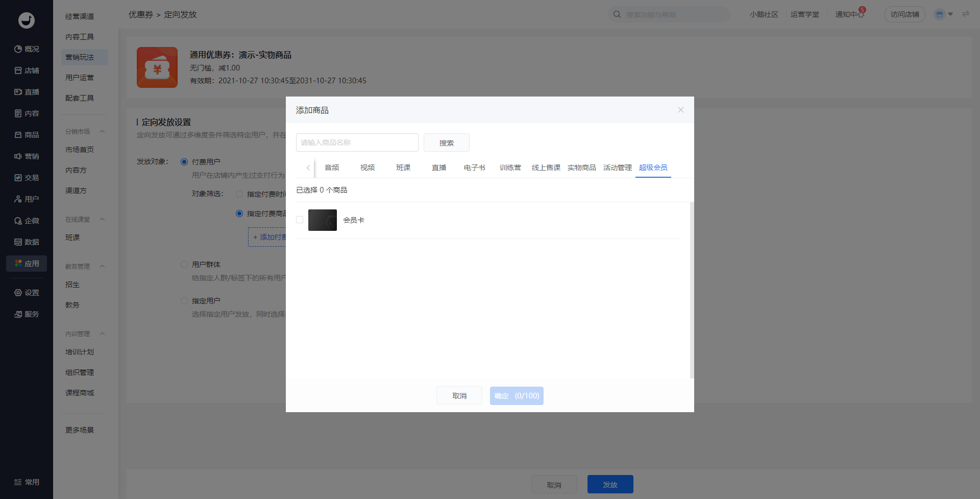Viewport: 980px width, 499px height.
Task: Click the red coupon thumbnail icon
Action: [157, 67]
